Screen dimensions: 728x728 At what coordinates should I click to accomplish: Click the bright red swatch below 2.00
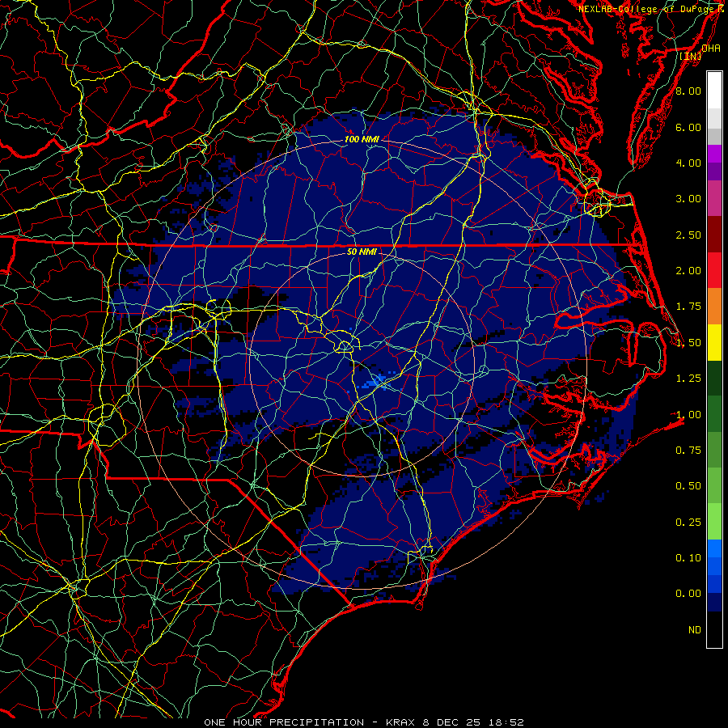(714, 270)
